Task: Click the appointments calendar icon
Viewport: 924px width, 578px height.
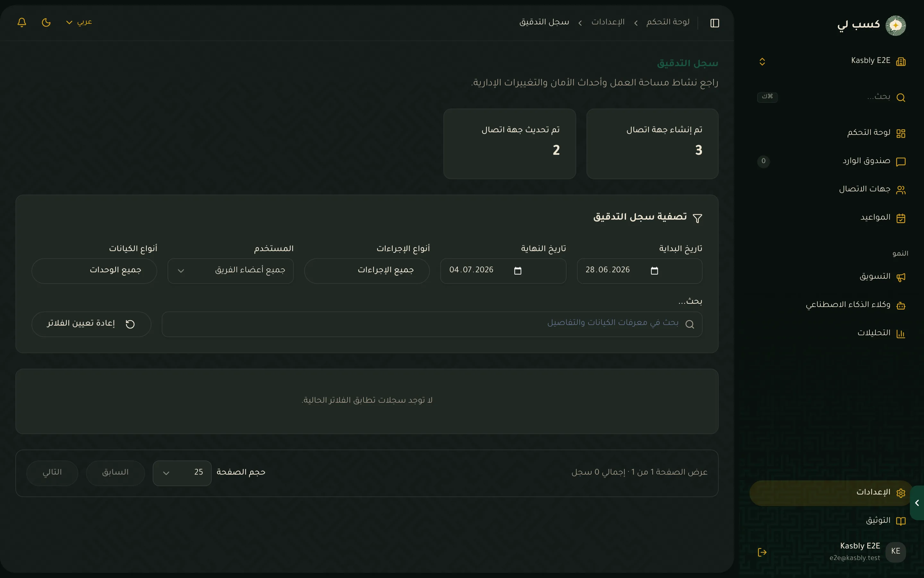Action: coord(901,218)
